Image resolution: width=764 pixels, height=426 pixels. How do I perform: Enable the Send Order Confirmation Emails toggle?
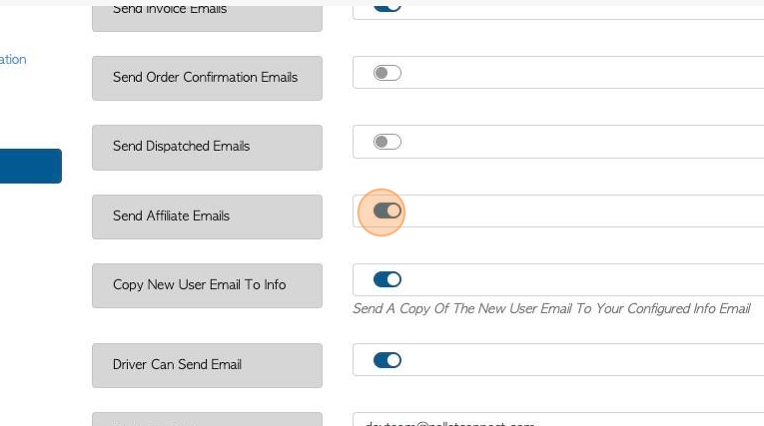[x=387, y=73]
